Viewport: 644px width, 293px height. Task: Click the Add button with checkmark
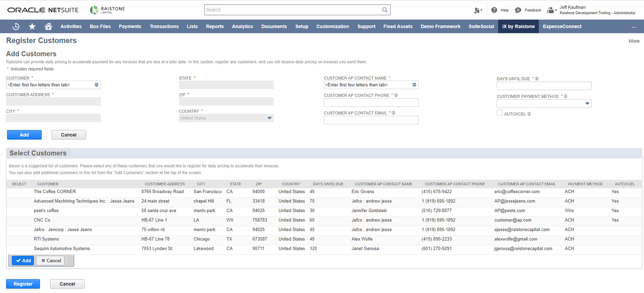[x=23, y=261]
